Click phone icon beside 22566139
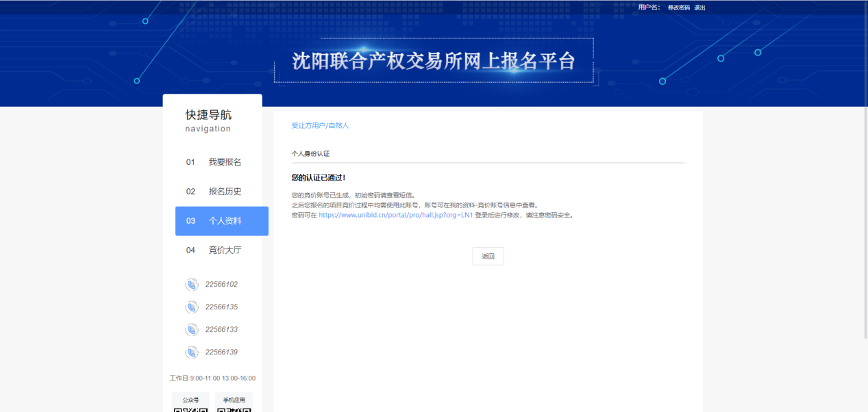 (191, 352)
